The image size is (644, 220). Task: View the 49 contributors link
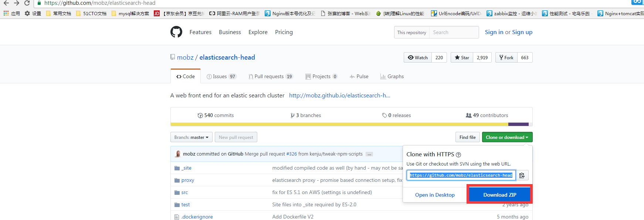point(487,115)
